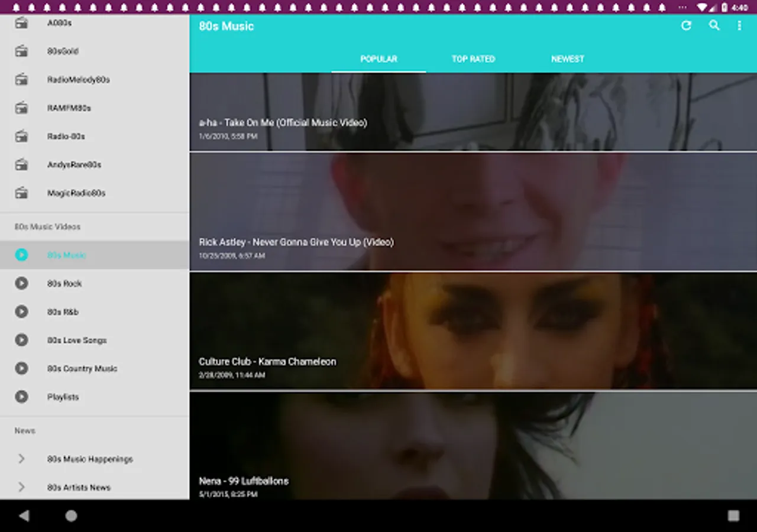Select the AndysRare80s station label
This screenshot has width=757, height=532.
[x=75, y=165]
